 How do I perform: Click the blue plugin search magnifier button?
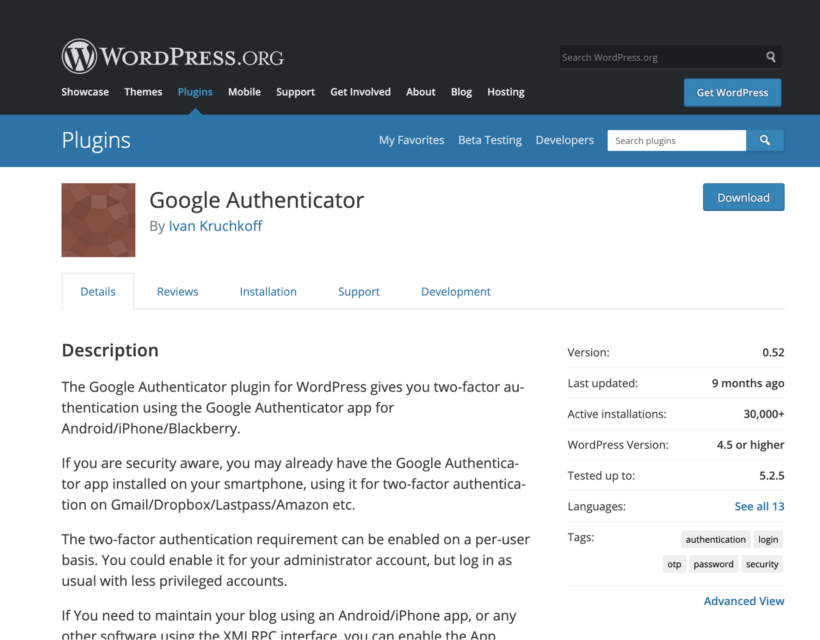(x=765, y=140)
